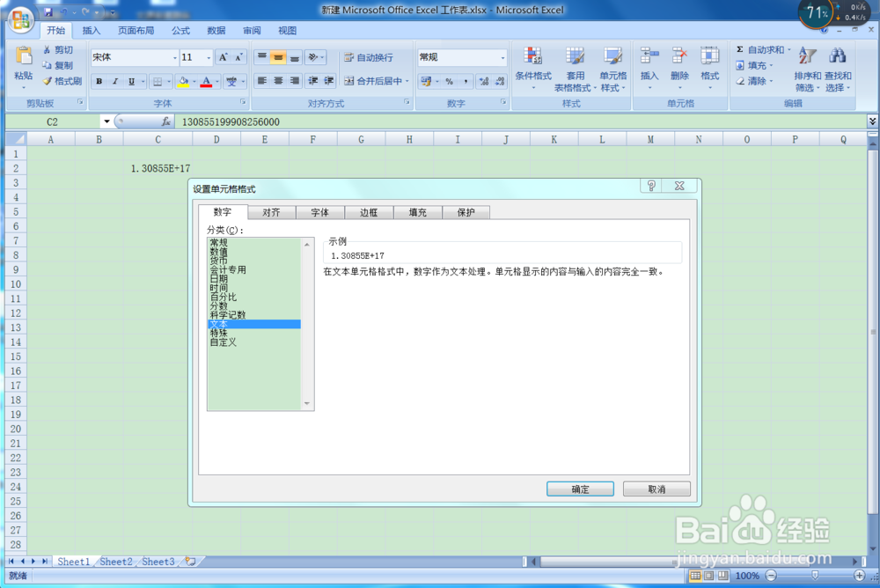Open Conditional Formatting (条件格式)
The width and height of the screenshot is (880, 588).
pyautogui.click(x=533, y=68)
